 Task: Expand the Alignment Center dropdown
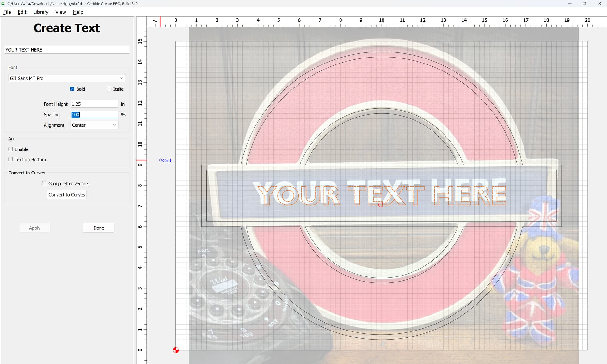point(94,125)
